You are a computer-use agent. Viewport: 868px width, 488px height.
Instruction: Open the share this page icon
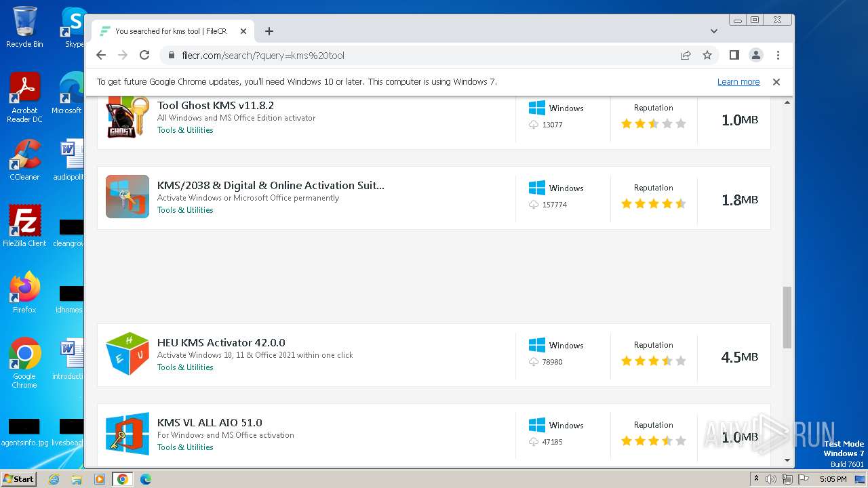pyautogui.click(x=686, y=56)
